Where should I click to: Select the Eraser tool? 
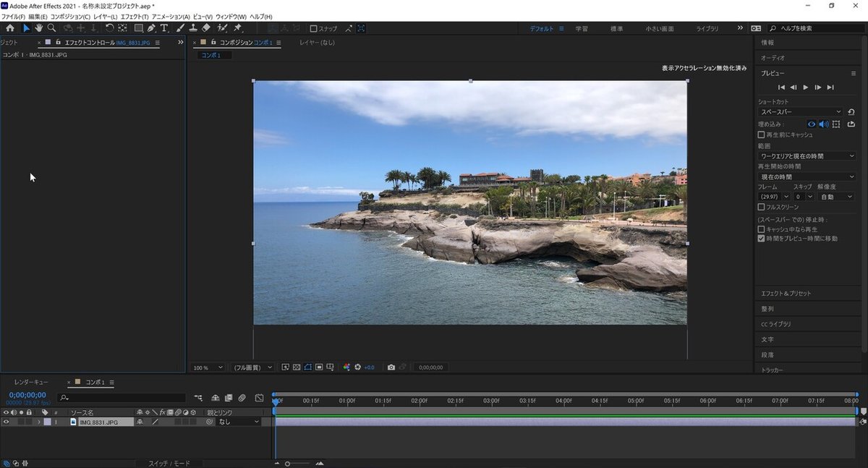(206, 28)
